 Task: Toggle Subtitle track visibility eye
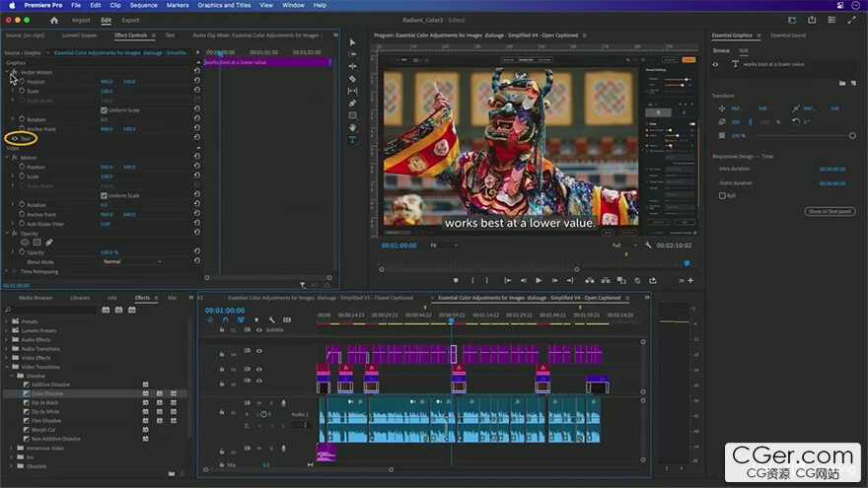point(259,329)
